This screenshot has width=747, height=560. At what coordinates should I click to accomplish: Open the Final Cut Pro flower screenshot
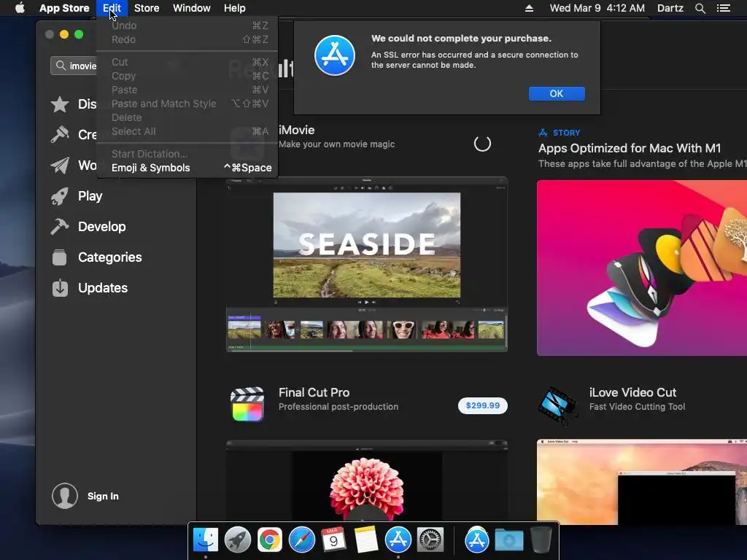click(367, 482)
